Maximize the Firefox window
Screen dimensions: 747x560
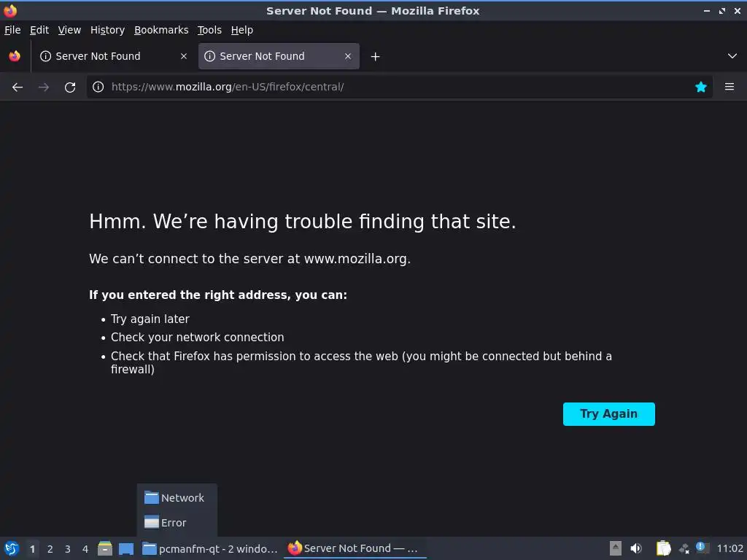pyautogui.click(x=722, y=10)
